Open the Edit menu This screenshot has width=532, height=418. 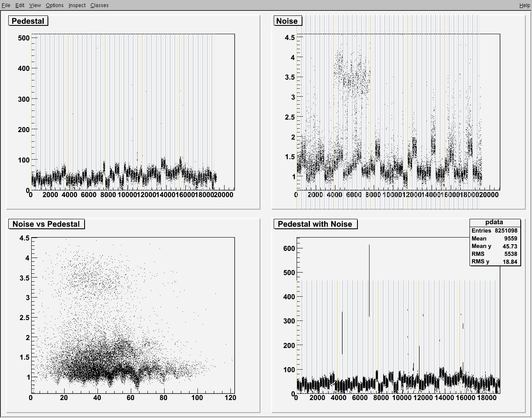click(20, 5)
